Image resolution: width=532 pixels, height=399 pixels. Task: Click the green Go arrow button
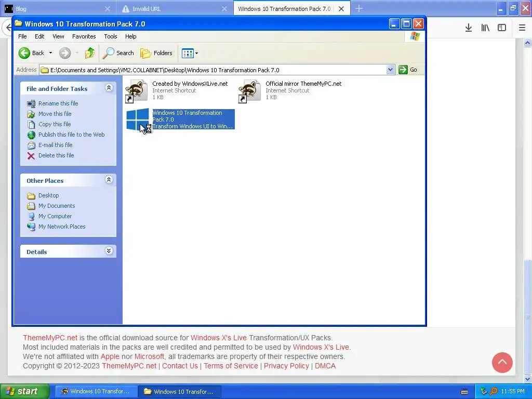coord(403,70)
